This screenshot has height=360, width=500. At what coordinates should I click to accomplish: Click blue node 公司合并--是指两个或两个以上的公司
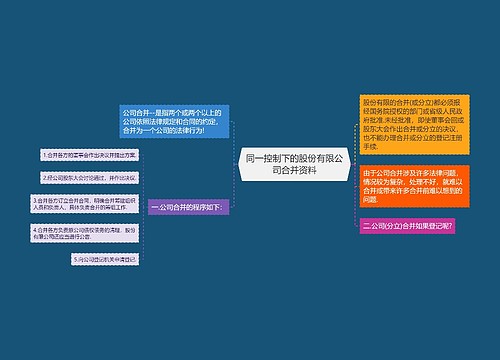pyautogui.click(x=174, y=121)
